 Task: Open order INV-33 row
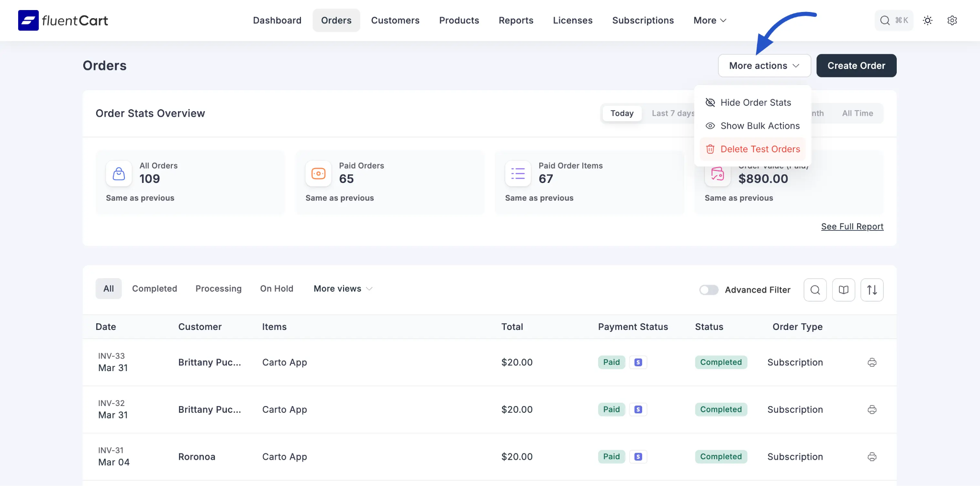489,362
